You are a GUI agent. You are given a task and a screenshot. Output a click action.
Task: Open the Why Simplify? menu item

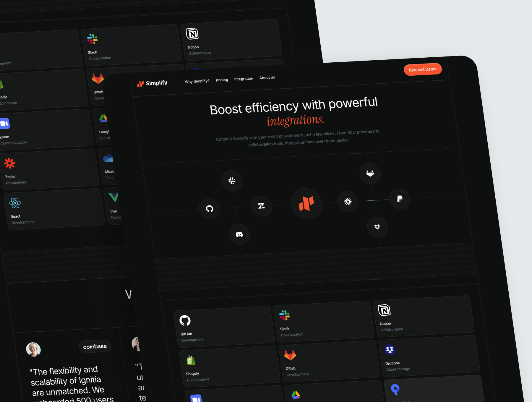point(197,81)
